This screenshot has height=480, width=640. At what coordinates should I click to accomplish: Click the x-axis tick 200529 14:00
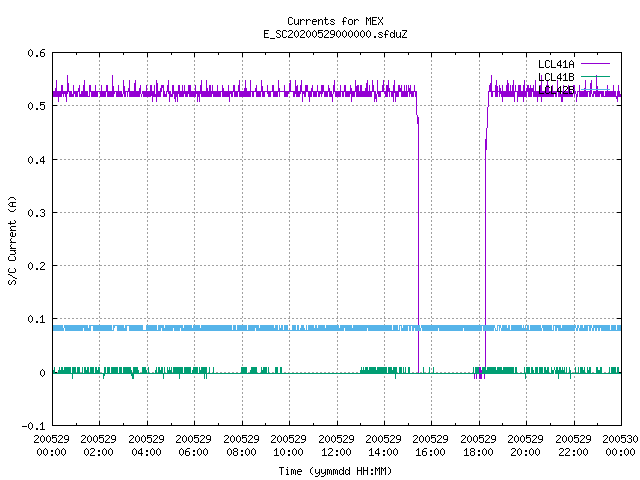click(383, 446)
